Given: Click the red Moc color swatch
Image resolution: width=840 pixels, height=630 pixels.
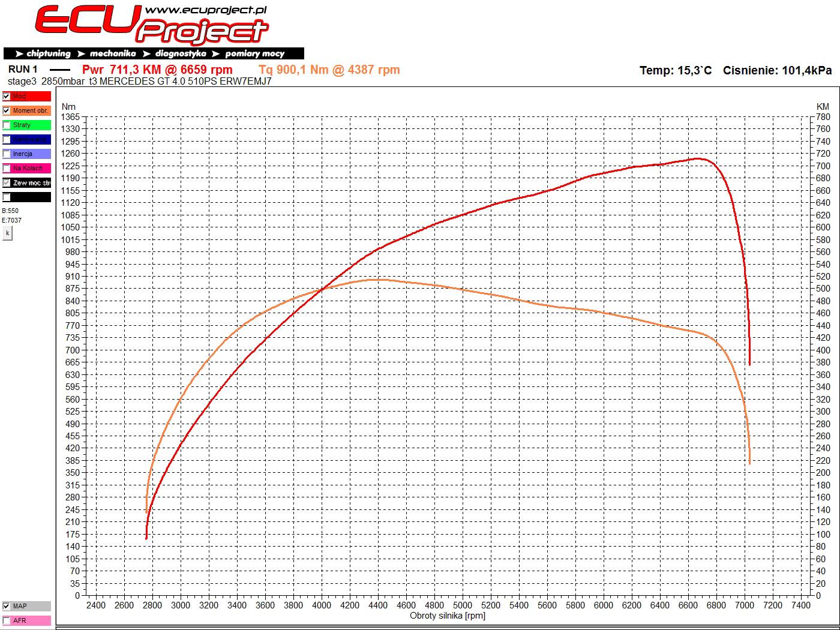Looking at the screenshot, I should [31, 96].
